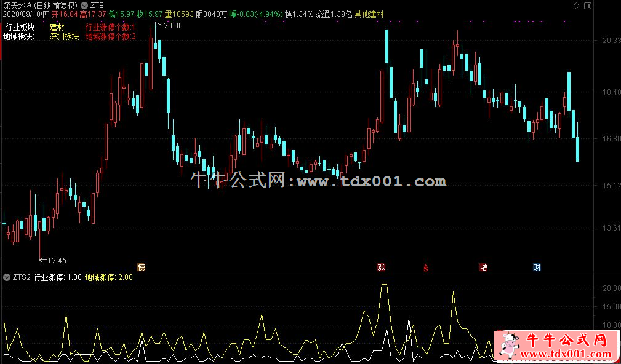
Task: Click the 深圳板块 region label
Action: pyautogui.click(x=64, y=36)
